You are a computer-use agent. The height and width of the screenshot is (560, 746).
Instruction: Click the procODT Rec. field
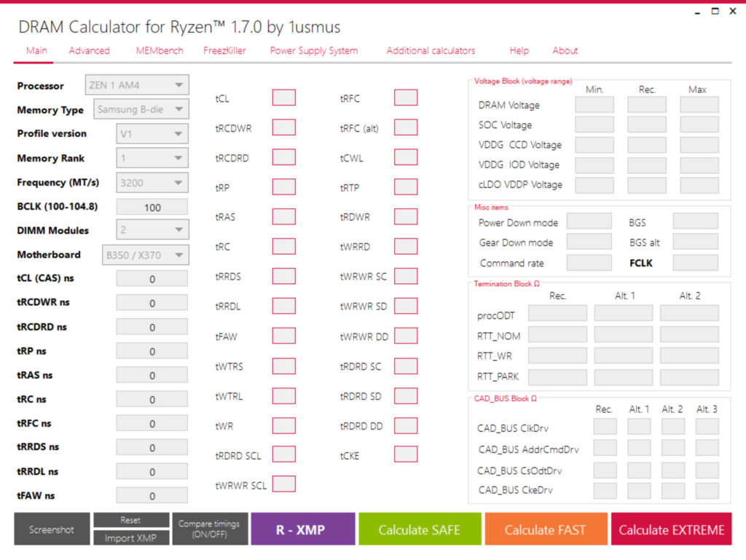(557, 313)
